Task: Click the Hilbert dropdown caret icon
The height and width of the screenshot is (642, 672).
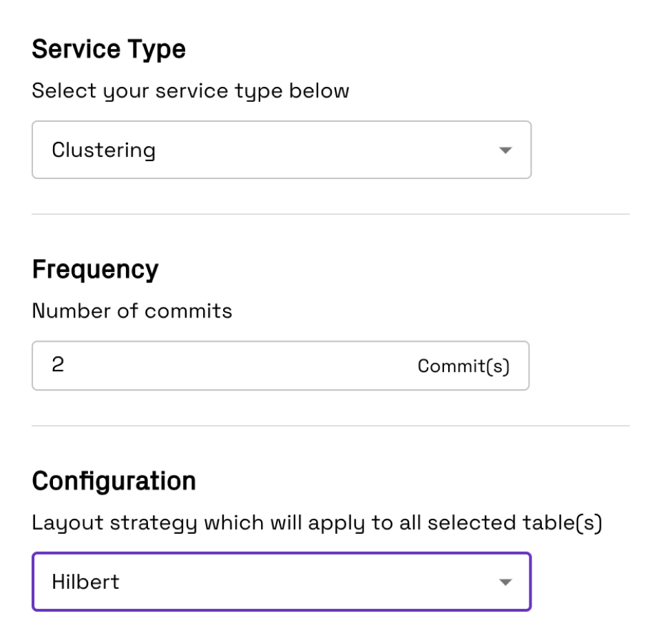Action: coord(505,582)
